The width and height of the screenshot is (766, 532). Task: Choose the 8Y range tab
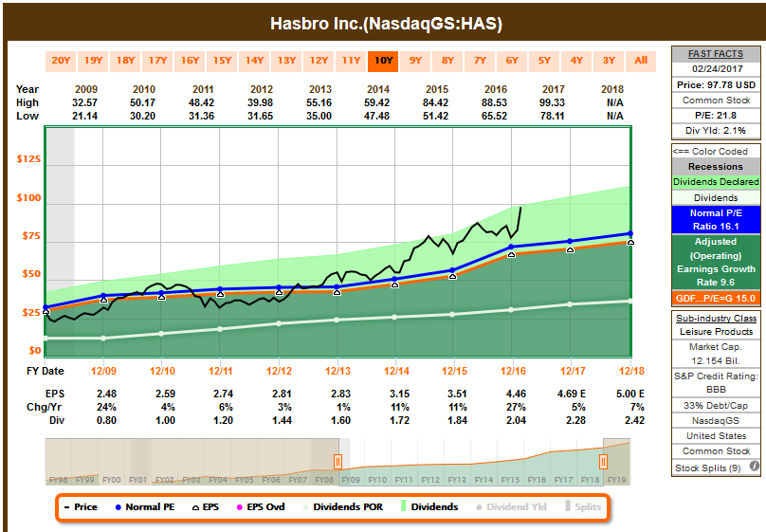448,61
